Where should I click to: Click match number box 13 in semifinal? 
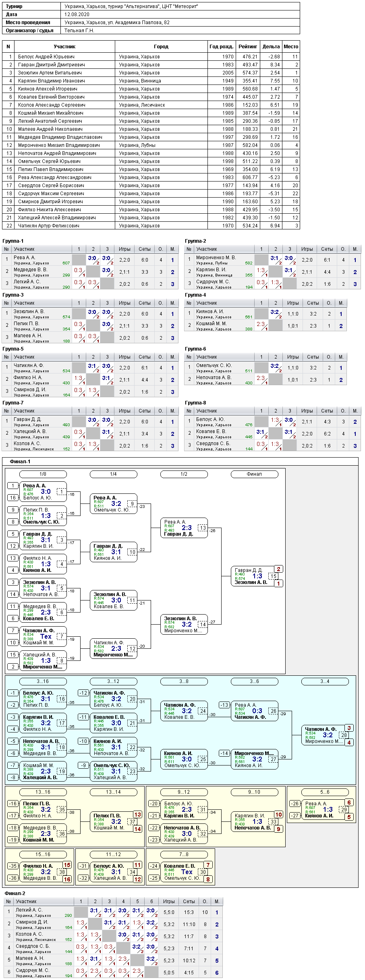coord(203,528)
